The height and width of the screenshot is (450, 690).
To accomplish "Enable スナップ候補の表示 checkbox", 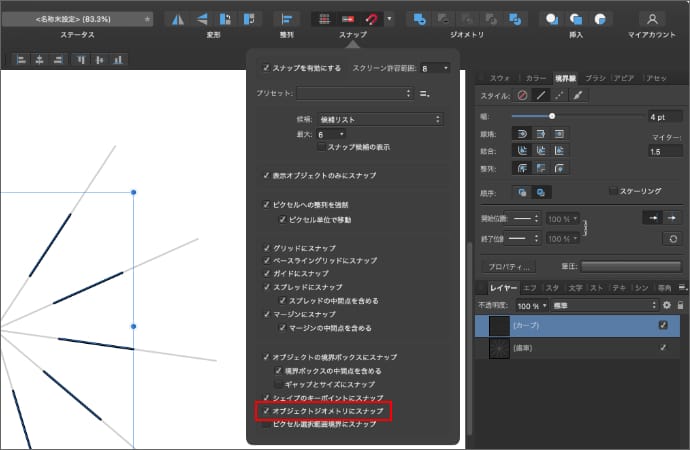I will pos(320,146).
